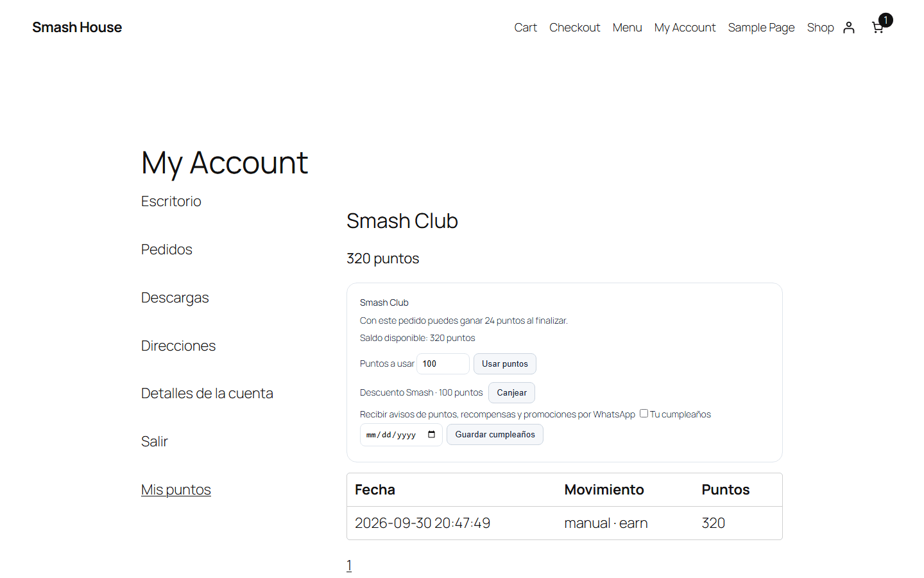
Task: Click Guardar cumpleaños button
Action: point(495,435)
